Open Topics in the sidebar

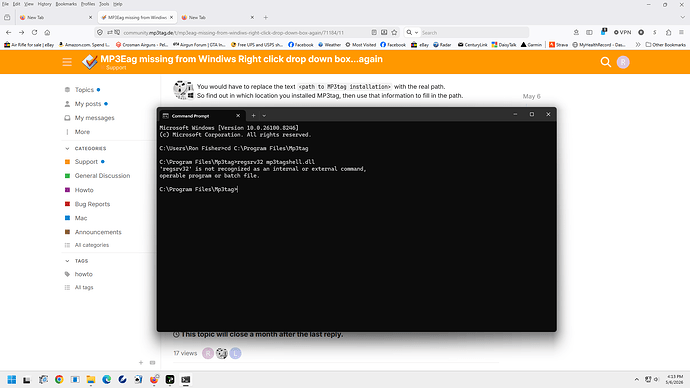point(84,90)
